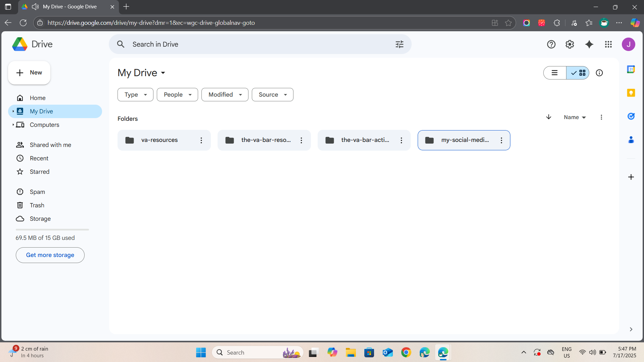Open Google Contacts side panel
Image resolution: width=644 pixels, height=362 pixels.
(x=631, y=140)
